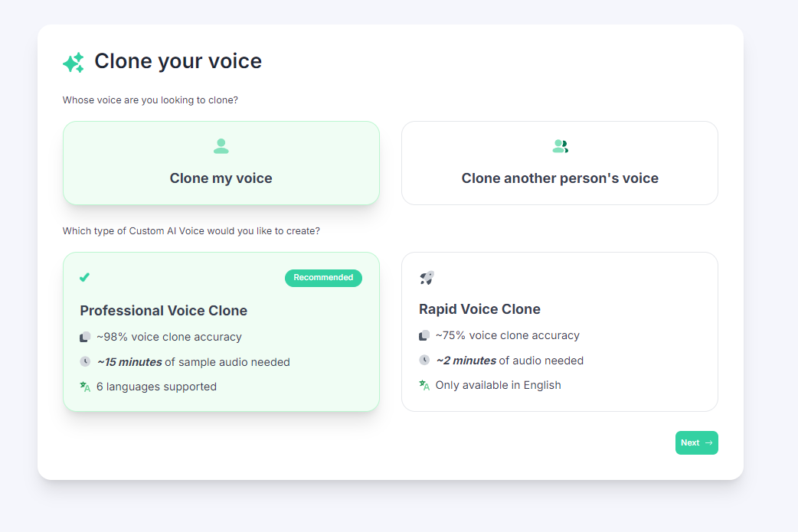
Task: Click the rocket icon on Rapid Voice Clone
Action: (x=426, y=277)
